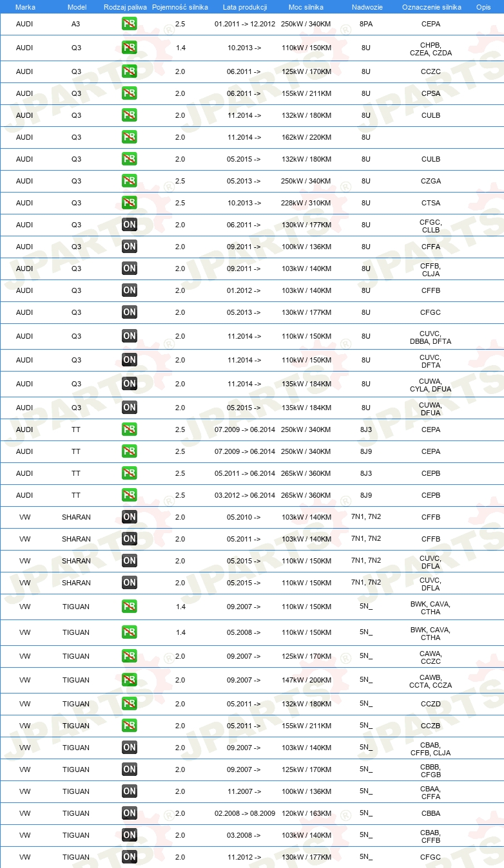Click the PB icon in TT 8J3 CEPB row
504x868 pixels.
130,473
